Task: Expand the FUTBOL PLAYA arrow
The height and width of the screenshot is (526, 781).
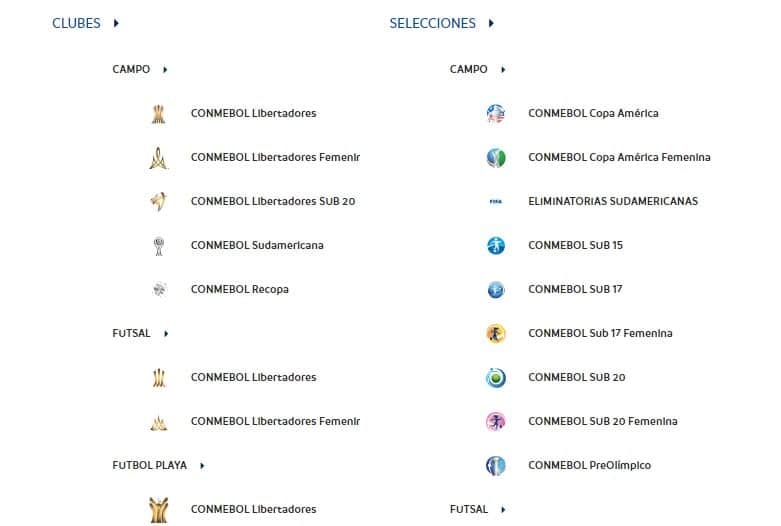Action: pos(202,466)
